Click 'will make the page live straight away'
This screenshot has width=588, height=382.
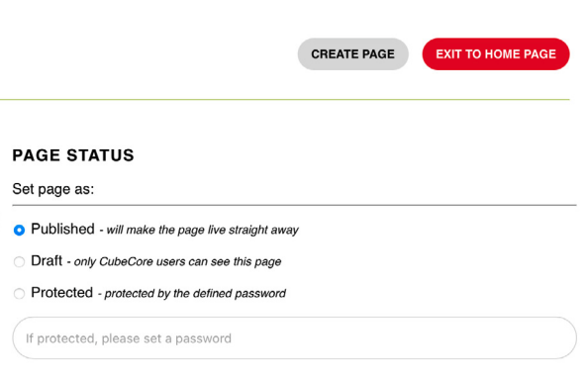[203, 230]
